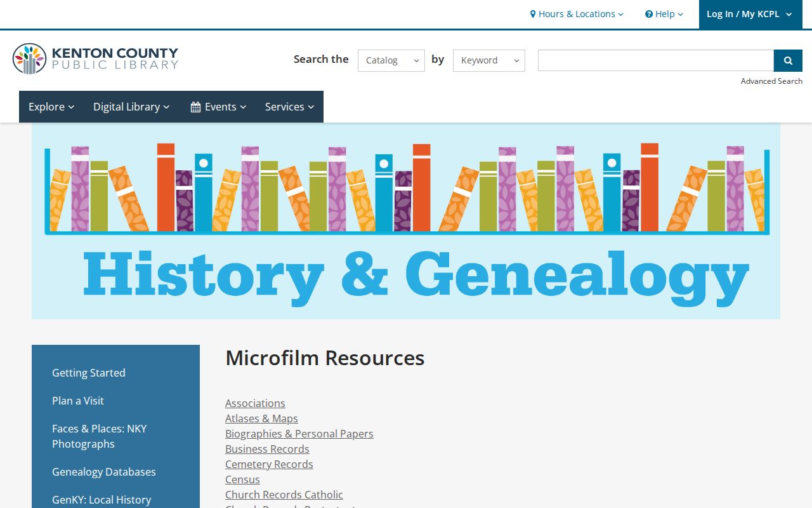Open Plan a Visit sidebar link
The height and width of the screenshot is (508, 812).
click(78, 401)
